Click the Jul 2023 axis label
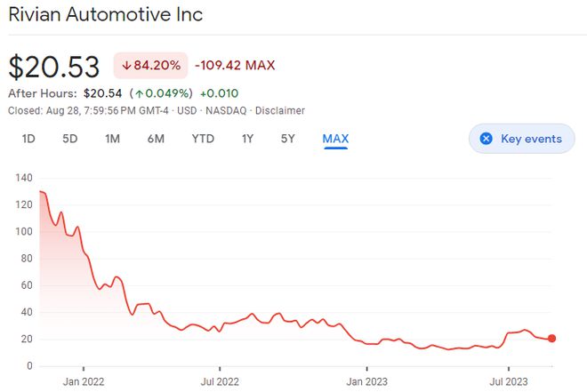This screenshot has height=392, width=587. tap(509, 382)
